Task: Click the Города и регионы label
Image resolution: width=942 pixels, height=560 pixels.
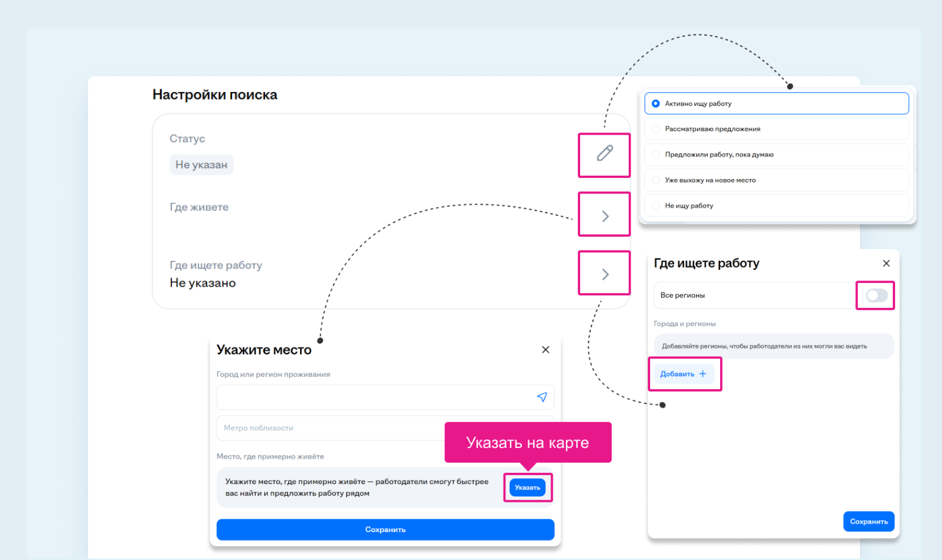Action: pyautogui.click(x=685, y=324)
